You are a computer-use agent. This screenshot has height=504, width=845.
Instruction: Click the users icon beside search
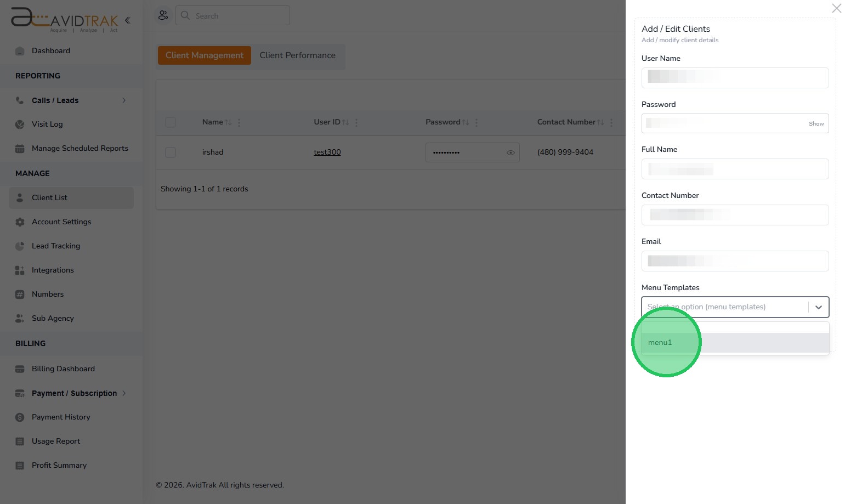[x=163, y=15]
